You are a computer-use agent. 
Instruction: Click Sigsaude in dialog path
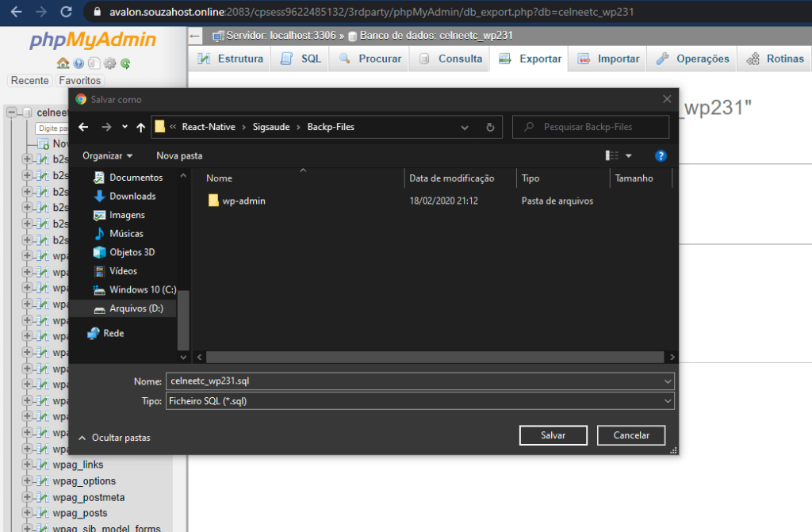271,127
